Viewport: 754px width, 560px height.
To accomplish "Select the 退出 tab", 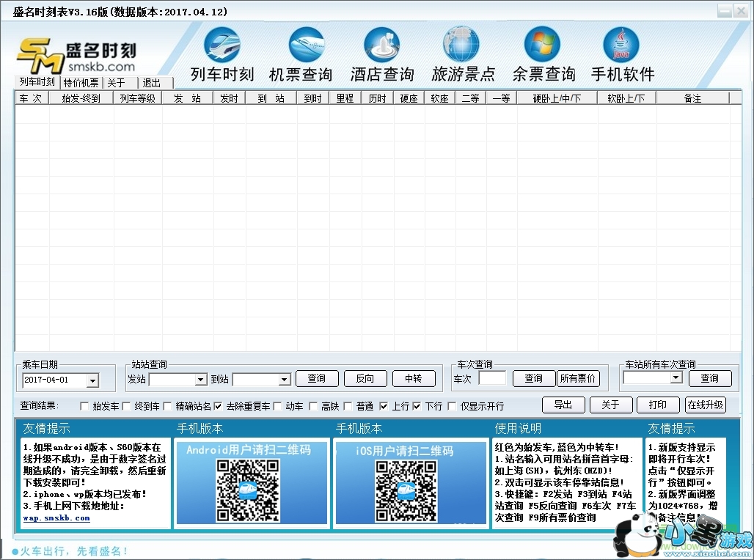I will pyautogui.click(x=152, y=83).
